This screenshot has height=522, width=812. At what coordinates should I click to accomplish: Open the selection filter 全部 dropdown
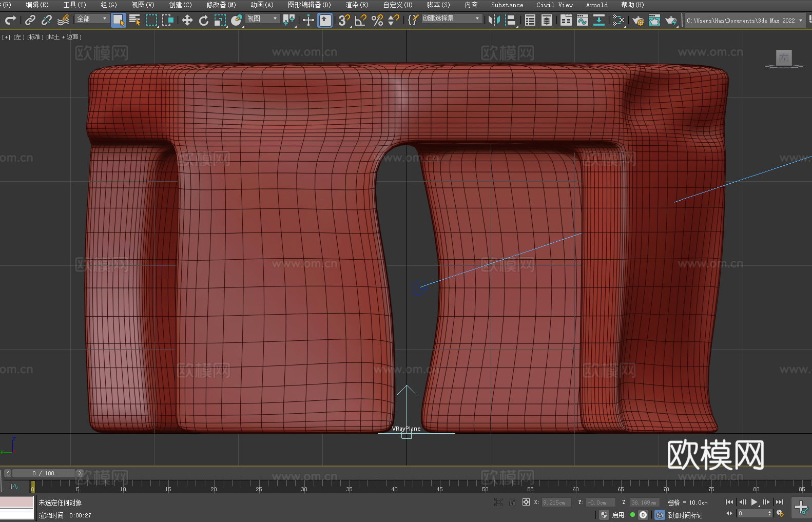click(92, 18)
